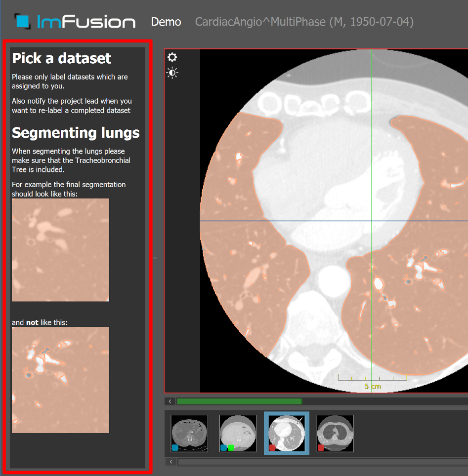Click the left arrow below the thumbnail strip
468x476 pixels.
coord(171,462)
